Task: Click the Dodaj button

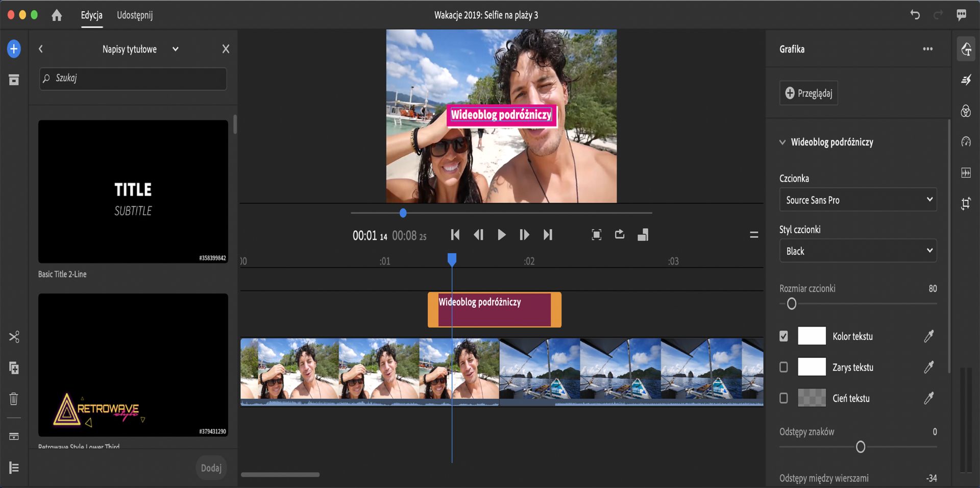Action: click(x=211, y=468)
